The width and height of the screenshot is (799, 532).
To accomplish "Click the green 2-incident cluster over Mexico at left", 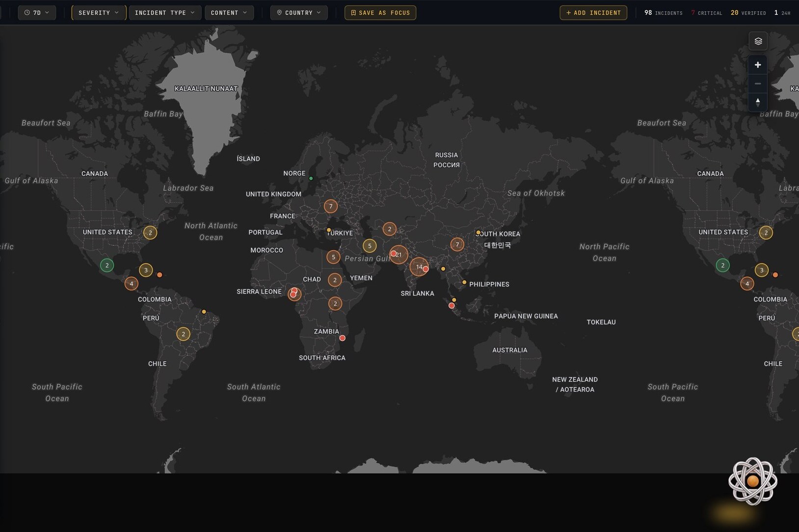I will click(107, 266).
